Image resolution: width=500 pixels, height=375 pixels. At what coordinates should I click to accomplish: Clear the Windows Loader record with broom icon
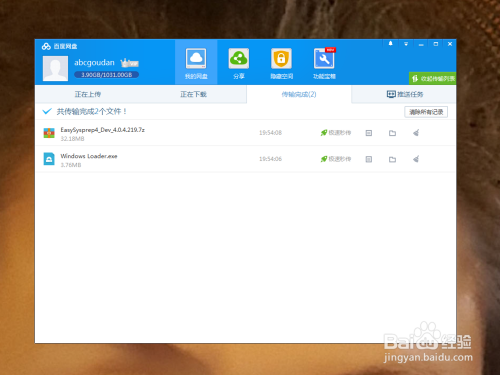click(416, 159)
